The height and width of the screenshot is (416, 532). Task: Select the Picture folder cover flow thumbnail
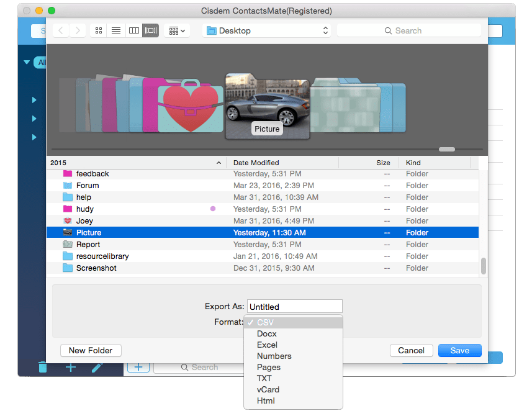pos(268,106)
